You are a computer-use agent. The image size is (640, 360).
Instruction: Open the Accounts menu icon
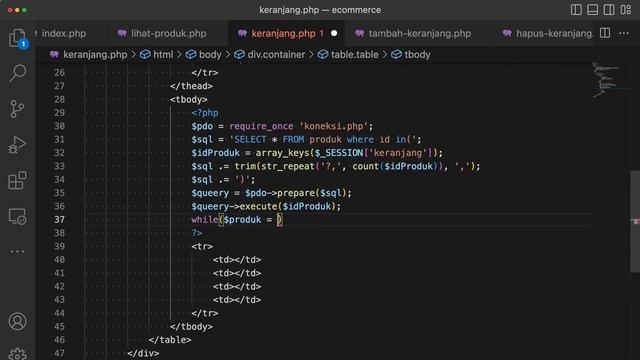[17, 322]
